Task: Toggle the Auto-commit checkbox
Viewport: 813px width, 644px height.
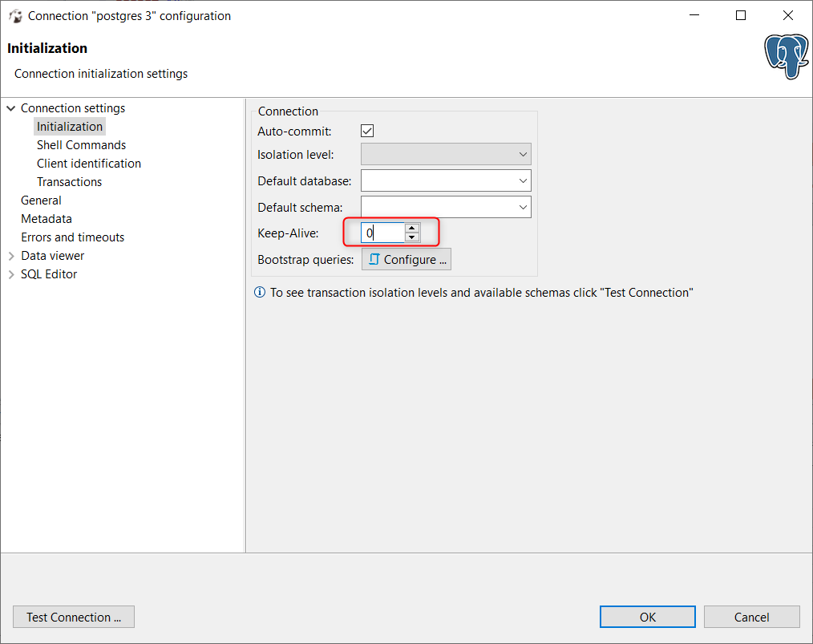Action: [x=367, y=130]
